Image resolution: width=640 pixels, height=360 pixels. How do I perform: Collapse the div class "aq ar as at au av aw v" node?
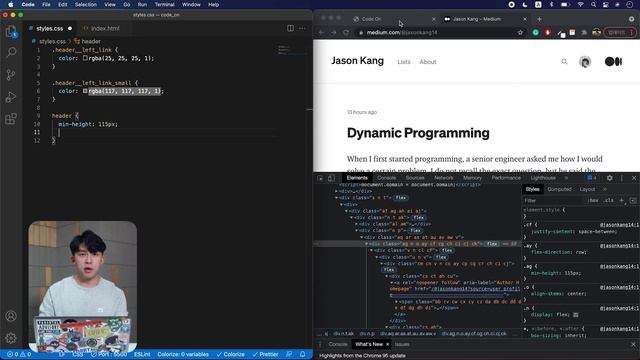pyautogui.click(x=361, y=237)
